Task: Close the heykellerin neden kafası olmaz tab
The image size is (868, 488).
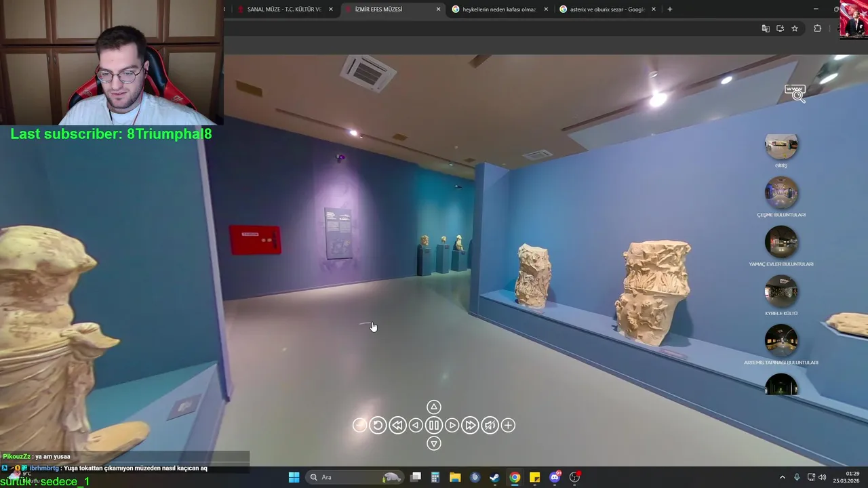Action: coord(546,9)
